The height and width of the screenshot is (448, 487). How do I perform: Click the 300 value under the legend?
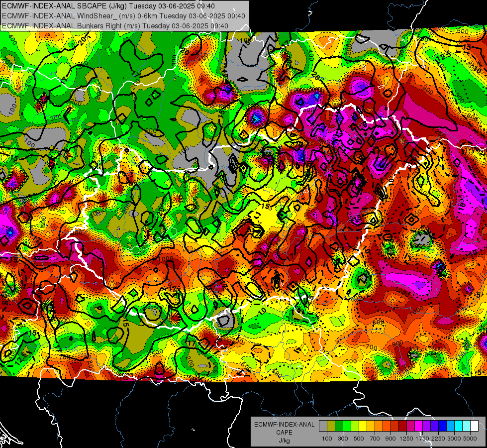point(343,439)
